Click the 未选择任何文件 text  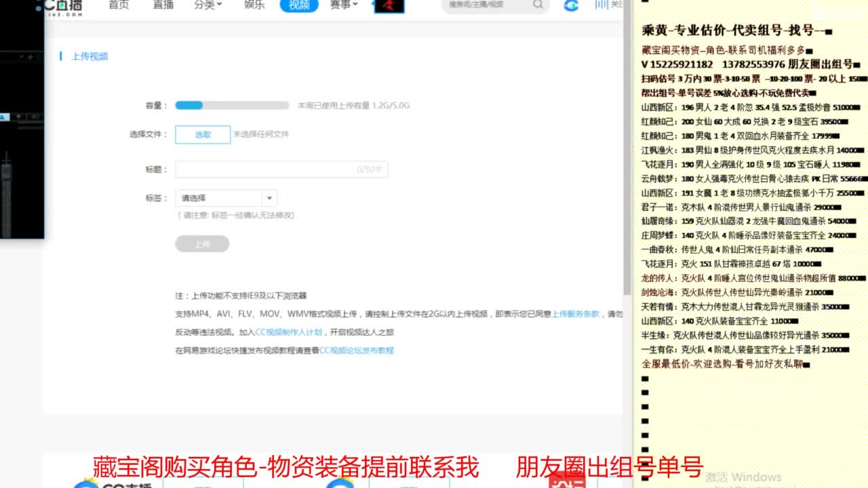pyautogui.click(x=261, y=134)
